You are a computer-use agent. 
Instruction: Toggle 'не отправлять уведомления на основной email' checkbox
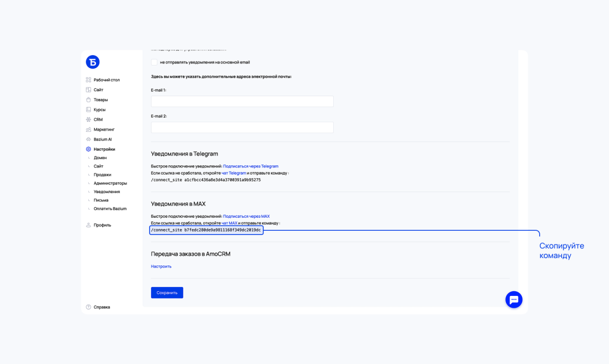click(x=154, y=62)
